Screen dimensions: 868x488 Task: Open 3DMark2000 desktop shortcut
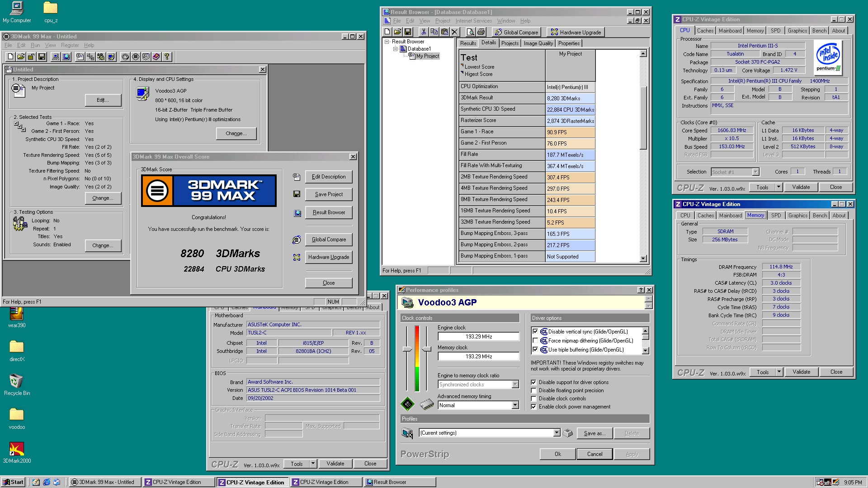pos(17,452)
